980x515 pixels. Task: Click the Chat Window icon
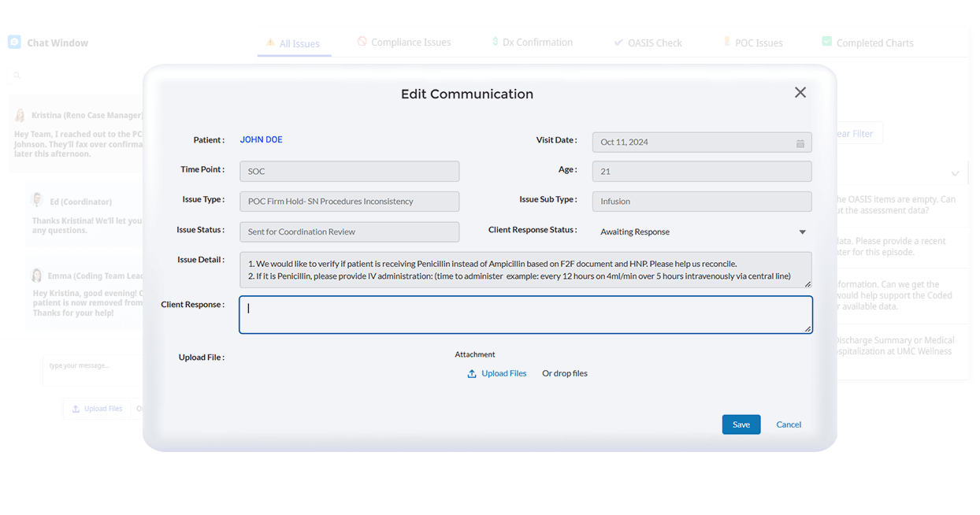pos(14,43)
